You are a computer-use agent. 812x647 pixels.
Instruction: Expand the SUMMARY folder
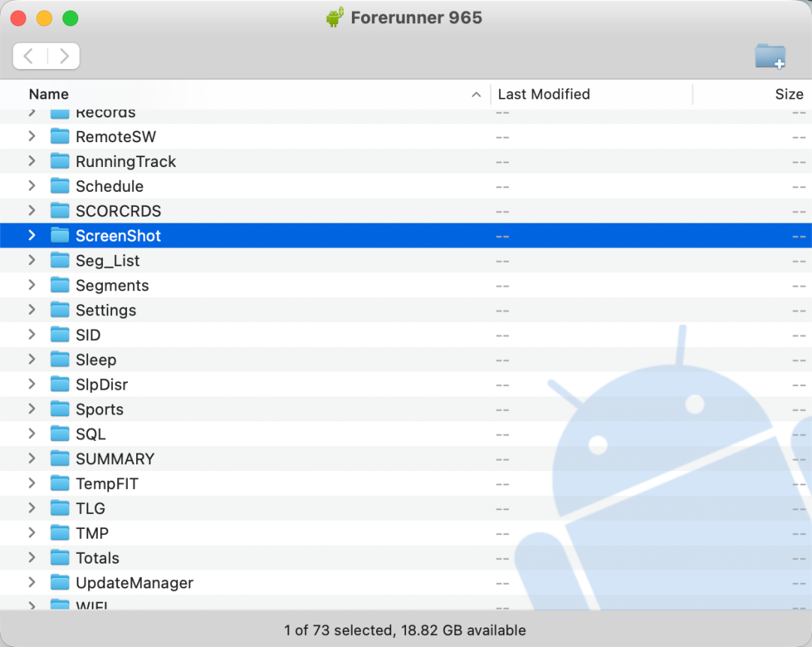coord(32,458)
